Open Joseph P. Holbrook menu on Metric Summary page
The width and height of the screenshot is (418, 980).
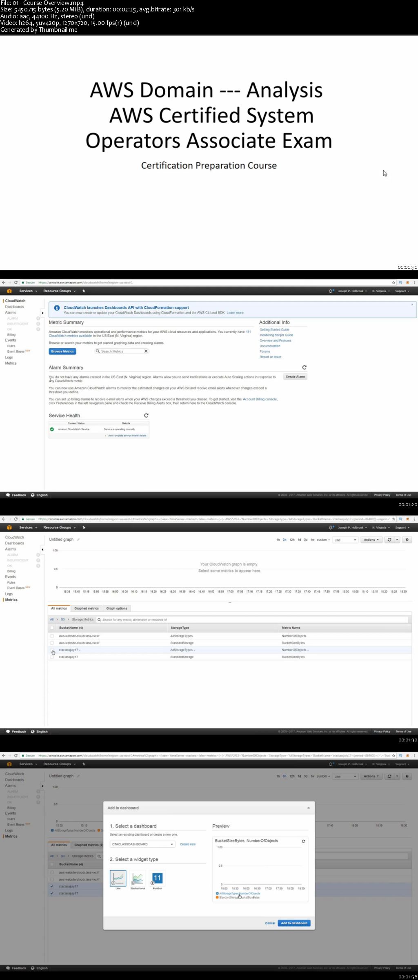[x=352, y=291]
